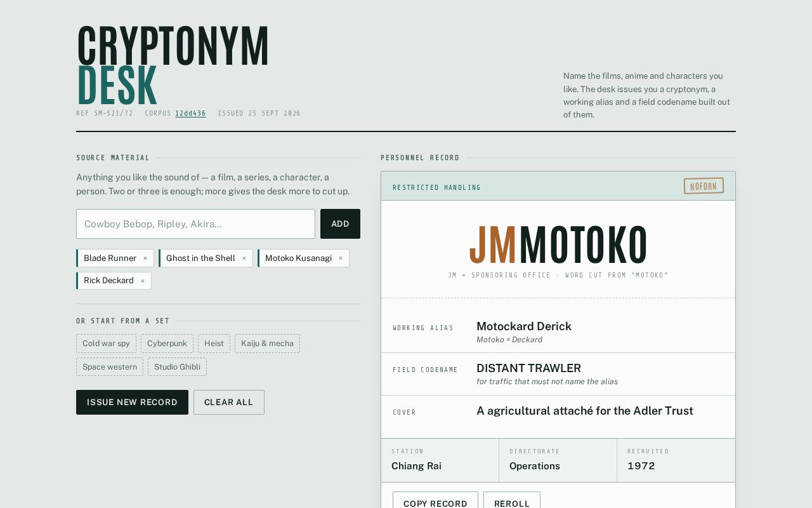This screenshot has height=508, width=812.
Task: Click the REF SM-521/72 text
Action: click(x=105, y=114)
